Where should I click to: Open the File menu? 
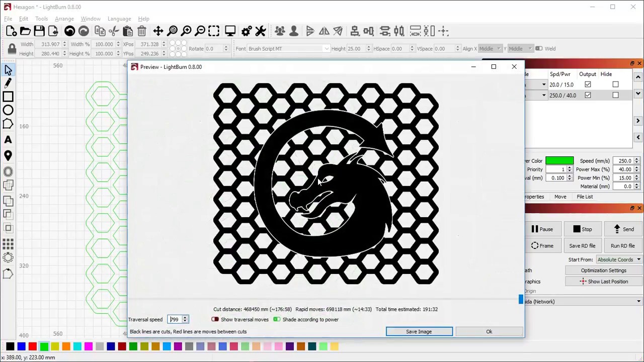(x=8, y=19)
